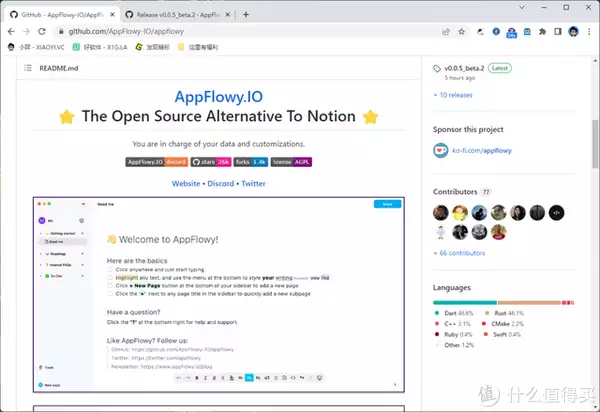Viewport: 600px width, 412px height.
Task: Open the contributor avatar with code-bracket logo
Action: tap(556, 213)
